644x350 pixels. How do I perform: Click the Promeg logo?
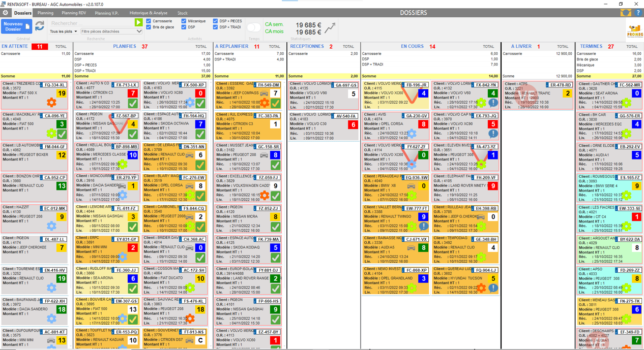point(634,31)
